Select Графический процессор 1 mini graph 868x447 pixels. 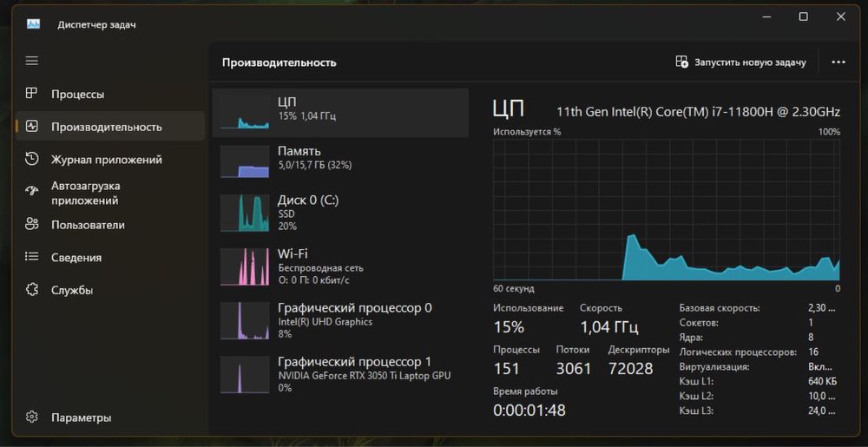click(245, 375)
